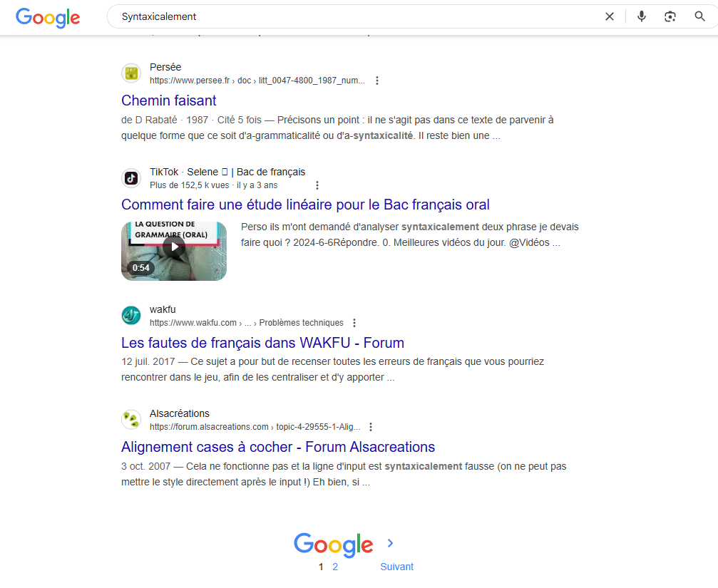Click the Alsacréations favicon
The height and width of the screenshot is (588, 718).
[131, 420]
